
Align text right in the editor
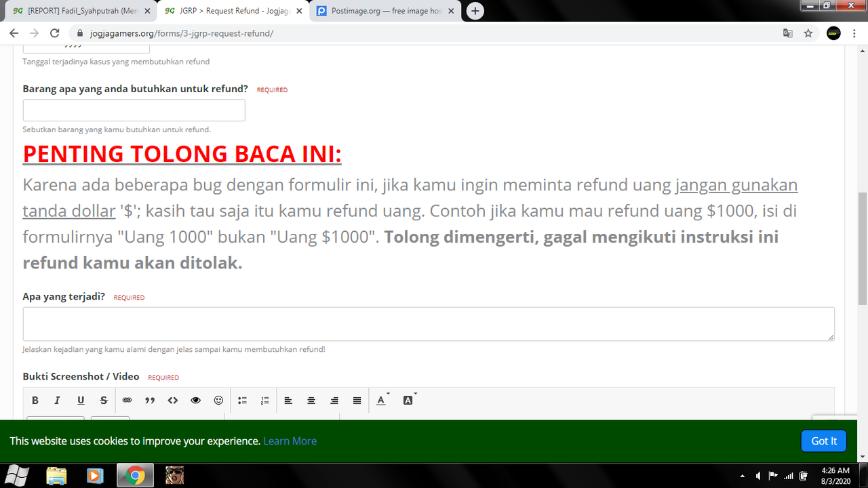click(334, 401)
